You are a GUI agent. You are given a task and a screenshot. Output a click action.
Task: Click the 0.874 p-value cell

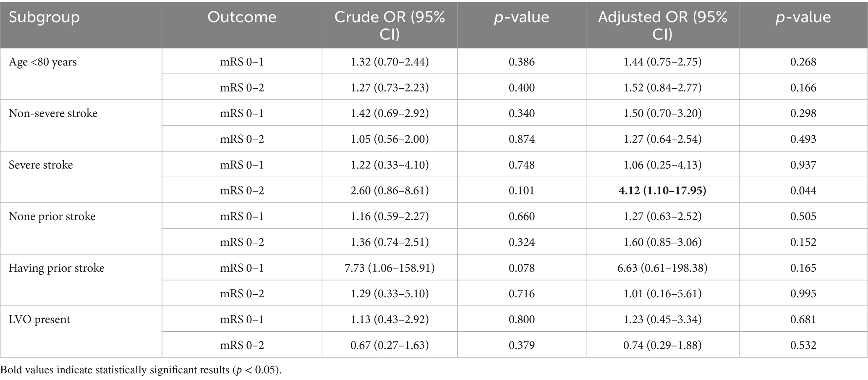pyautogui.click(x=522, y=139)
